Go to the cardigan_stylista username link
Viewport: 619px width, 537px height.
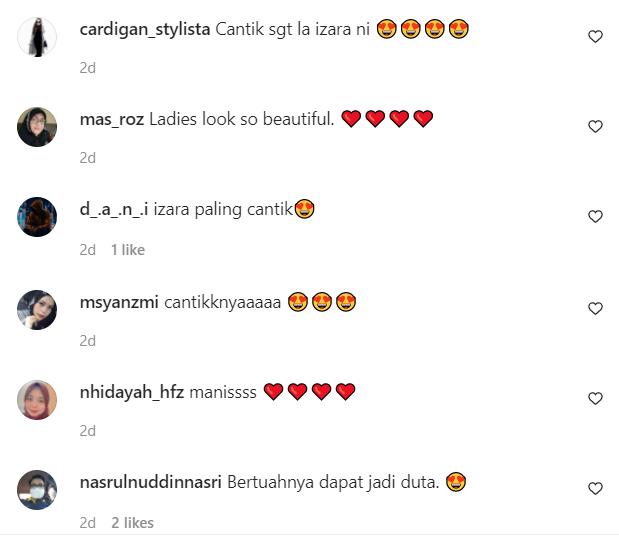(x=145, y=30)
